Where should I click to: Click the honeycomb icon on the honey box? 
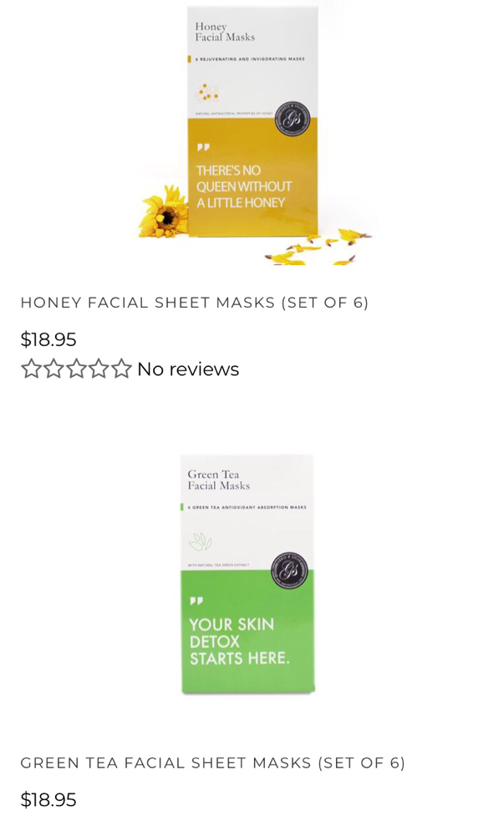click(206, 93)
